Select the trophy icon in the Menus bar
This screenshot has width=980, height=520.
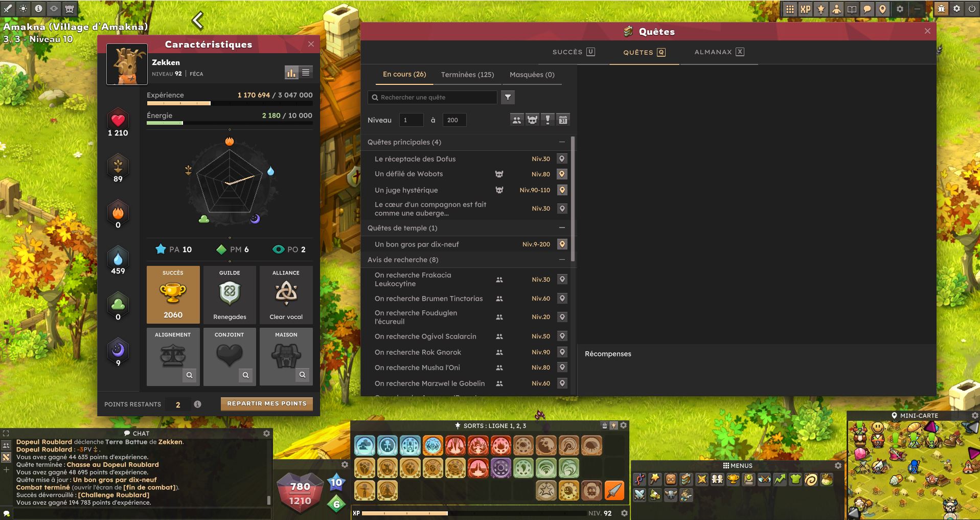point(733,480)
